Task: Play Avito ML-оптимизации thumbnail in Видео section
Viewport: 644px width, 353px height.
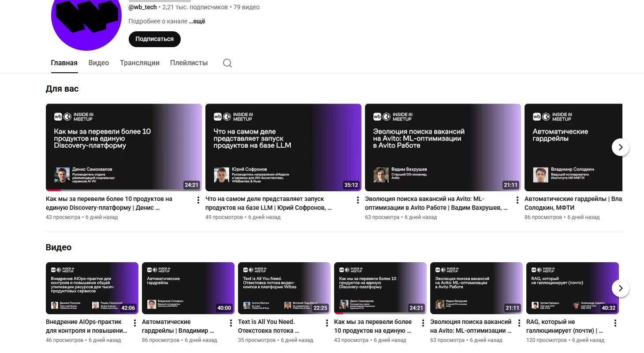Action: coord(476,288)
